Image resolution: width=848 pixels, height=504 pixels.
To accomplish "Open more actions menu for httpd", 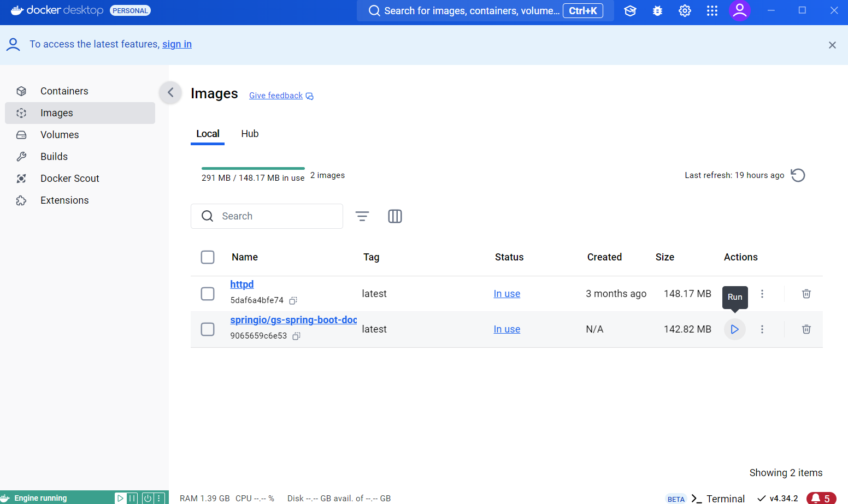I will pyautogui.click(x=762, y=294).
